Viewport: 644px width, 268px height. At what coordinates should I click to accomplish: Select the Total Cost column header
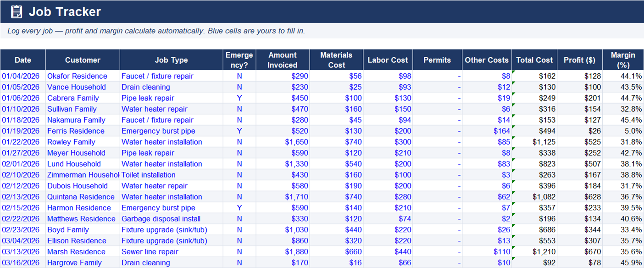coord(534,60)
